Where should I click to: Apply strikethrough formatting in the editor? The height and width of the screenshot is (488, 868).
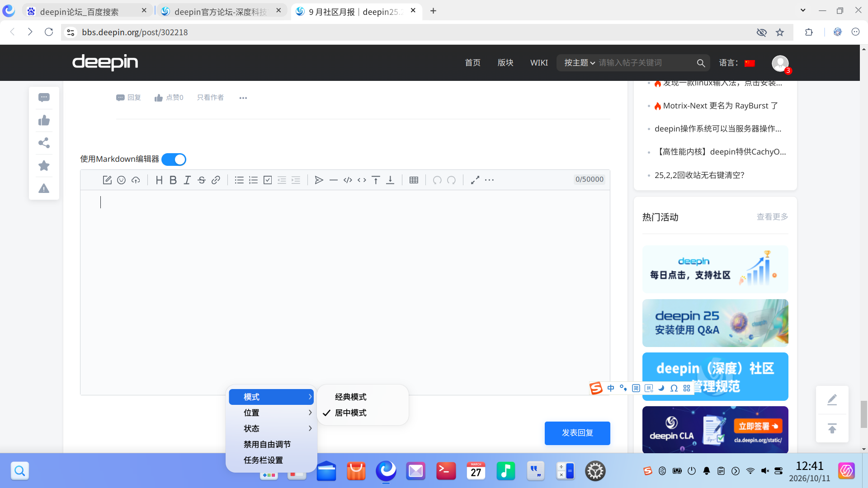[202, 180]
